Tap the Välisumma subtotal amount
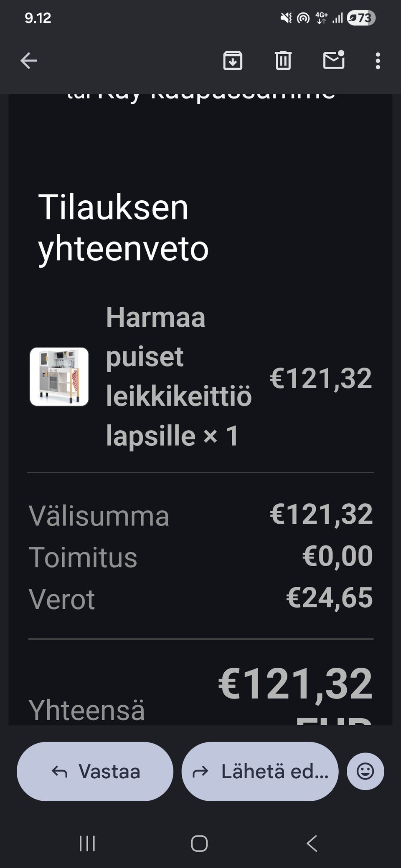This screenshot has width=401, height=868. (321, 514)
